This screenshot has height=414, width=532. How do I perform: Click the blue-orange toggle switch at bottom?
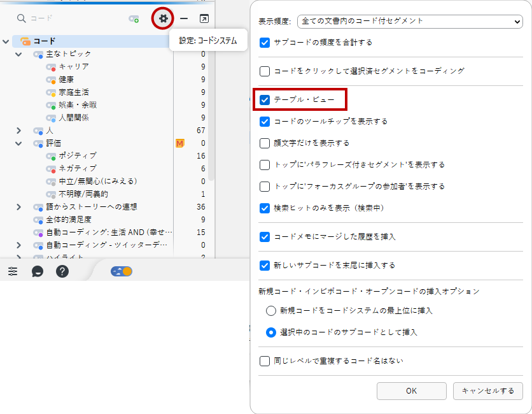point(121,271)
